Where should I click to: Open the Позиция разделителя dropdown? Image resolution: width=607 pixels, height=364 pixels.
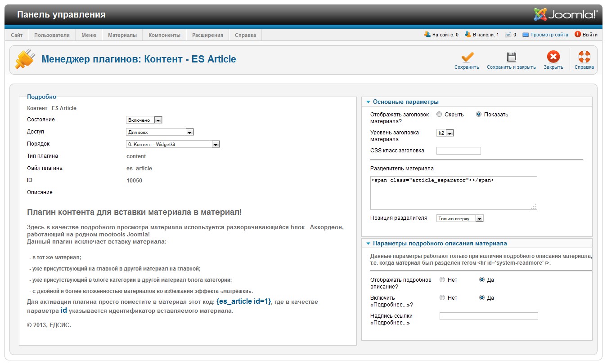[460, 218]
